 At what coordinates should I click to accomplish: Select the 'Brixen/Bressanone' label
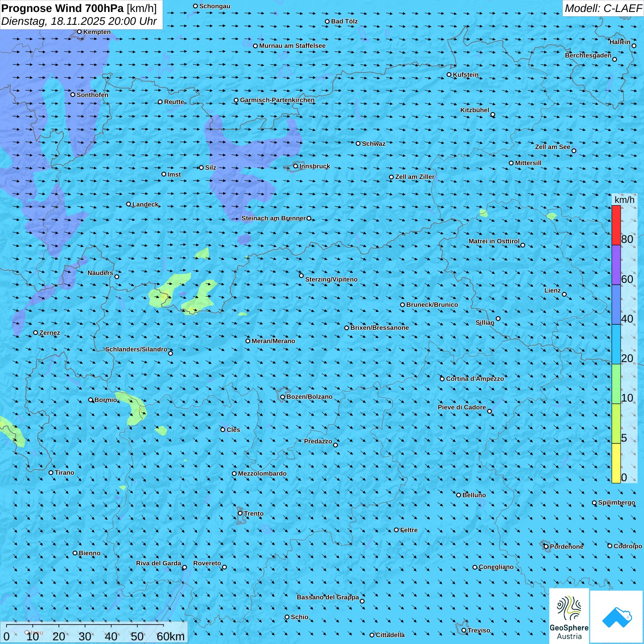tap(379, 328)
